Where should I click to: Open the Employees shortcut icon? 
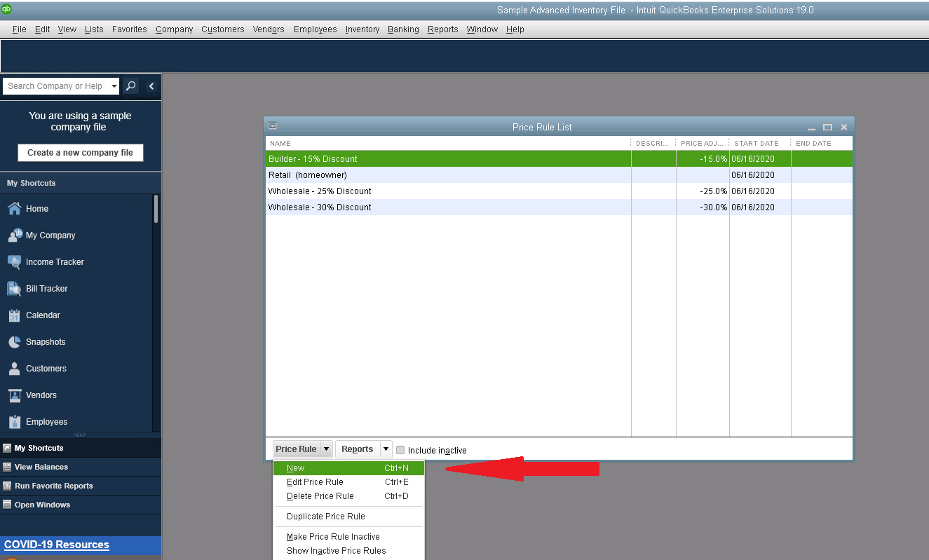coord(14,422)
